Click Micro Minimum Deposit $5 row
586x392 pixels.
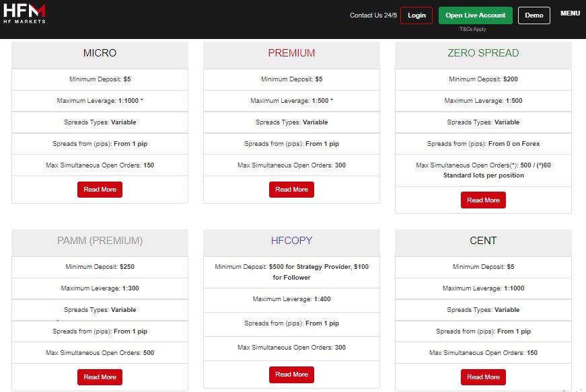click(100, 79)
